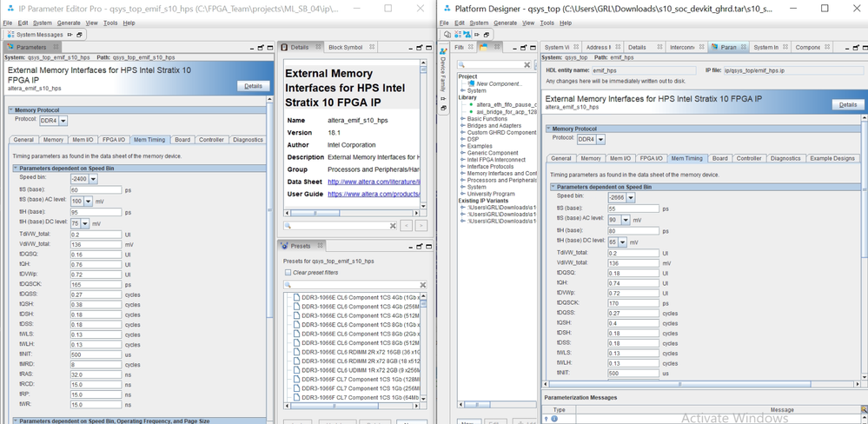Click first preset DDR3-1066E file icon

296,297
